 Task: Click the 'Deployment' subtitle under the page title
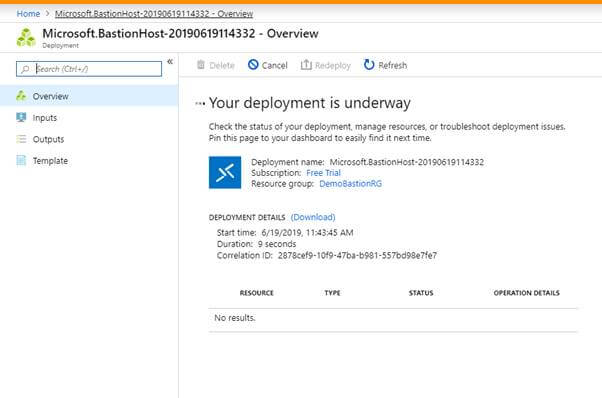pos(60,46)
